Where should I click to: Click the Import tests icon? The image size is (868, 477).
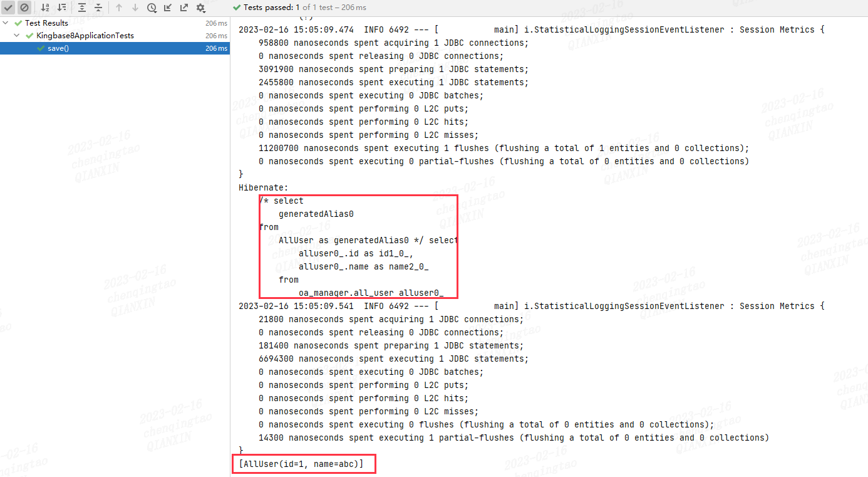tap(168, 8)
